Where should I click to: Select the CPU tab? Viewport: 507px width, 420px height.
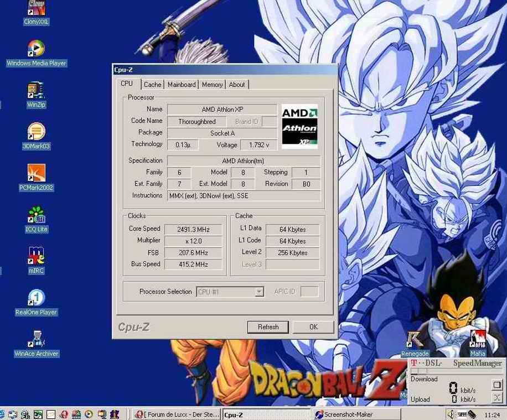pos(127,84)
